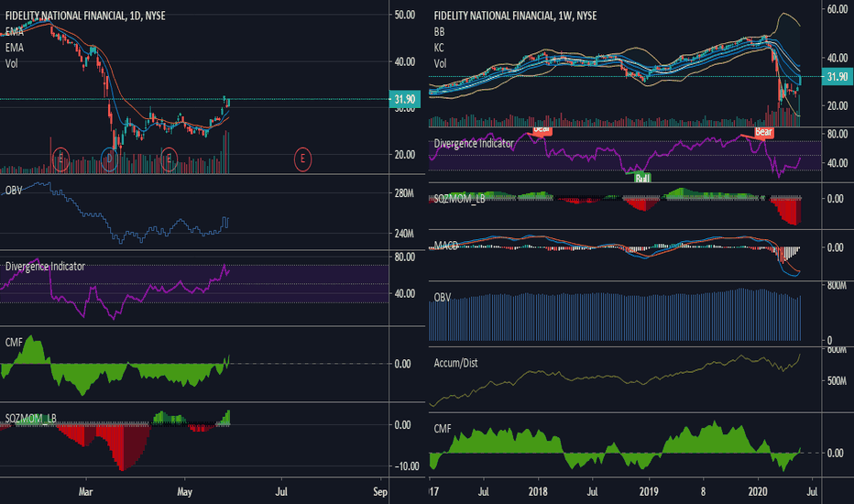The width and height of the screenshot is (854, 504).
Task: Select the SQZMOM_LB label on daily chart
Action: point(30,419)
